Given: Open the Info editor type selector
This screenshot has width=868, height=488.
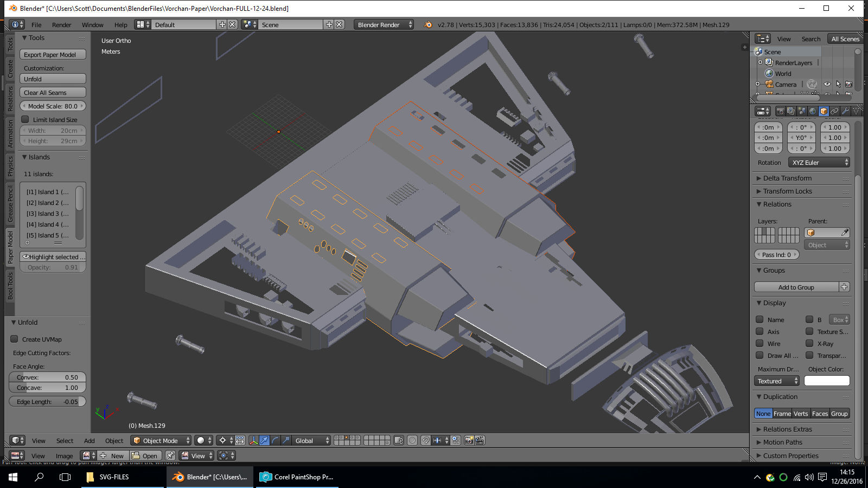Looking at the screenshot, I should tap(17, 24).
